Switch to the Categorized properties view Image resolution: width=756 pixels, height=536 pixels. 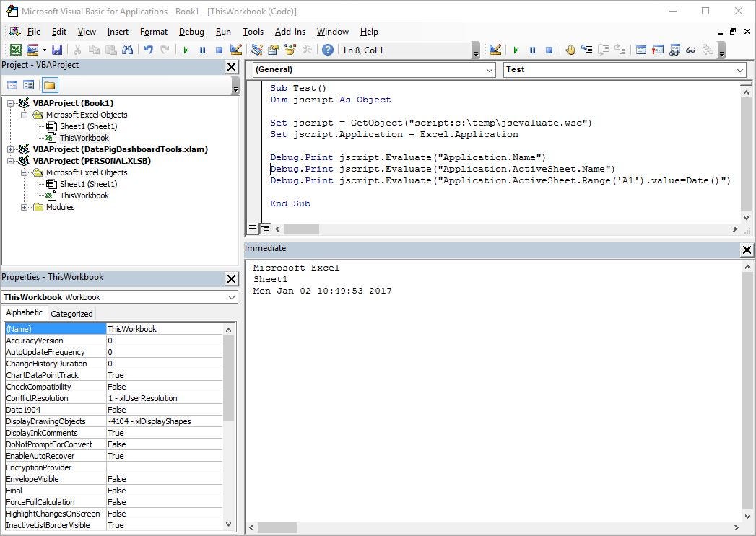point(71,313)
